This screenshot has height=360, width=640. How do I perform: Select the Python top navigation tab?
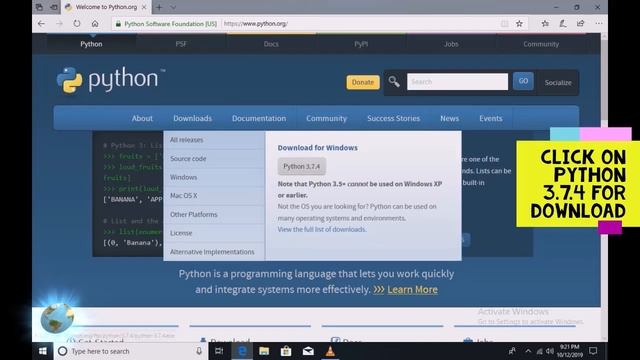[91, 44]
